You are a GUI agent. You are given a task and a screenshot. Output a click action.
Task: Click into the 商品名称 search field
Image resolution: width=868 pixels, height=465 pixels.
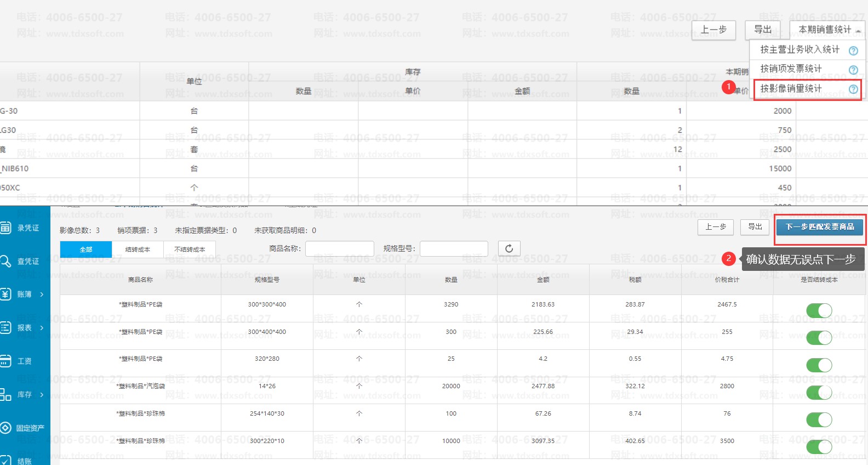tap(339, 249)
